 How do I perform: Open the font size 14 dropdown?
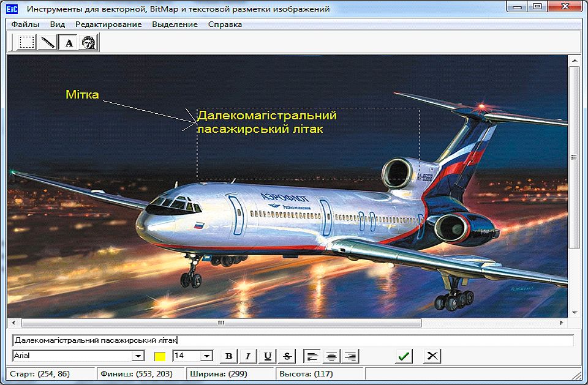pos(206,356)
